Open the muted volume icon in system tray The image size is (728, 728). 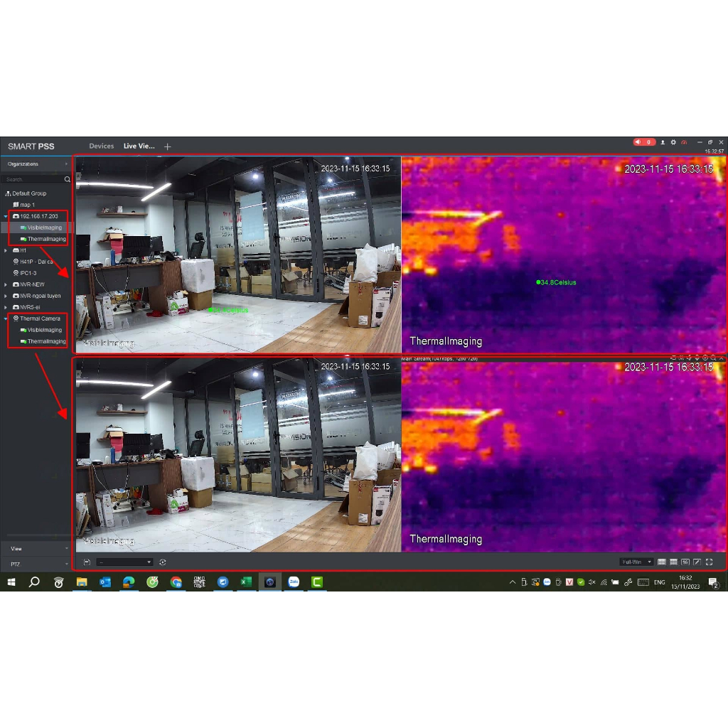(592, 582)
